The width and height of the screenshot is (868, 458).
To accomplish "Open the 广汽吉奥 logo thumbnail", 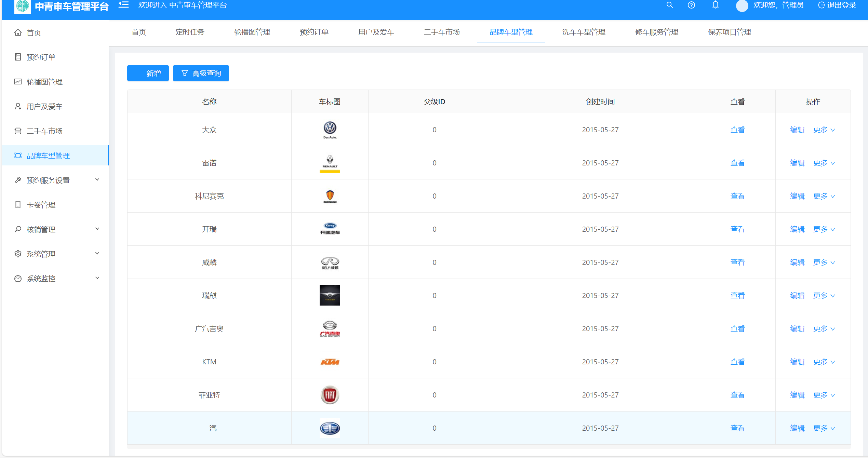I will [x=330, y=329].
